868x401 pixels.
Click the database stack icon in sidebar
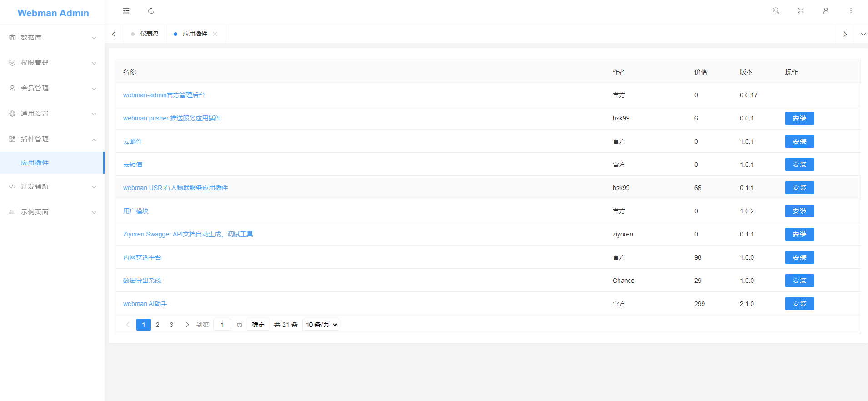[12, 37]
